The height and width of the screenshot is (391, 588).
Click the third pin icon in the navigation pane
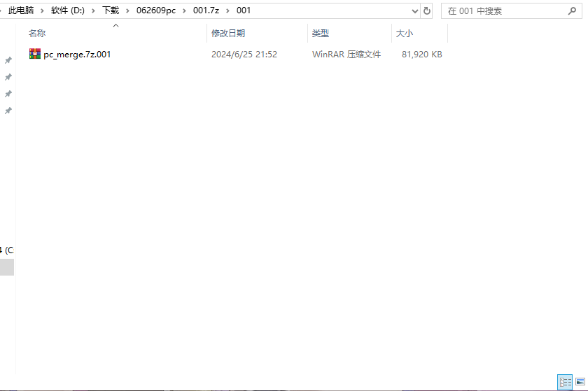[8, 94]
